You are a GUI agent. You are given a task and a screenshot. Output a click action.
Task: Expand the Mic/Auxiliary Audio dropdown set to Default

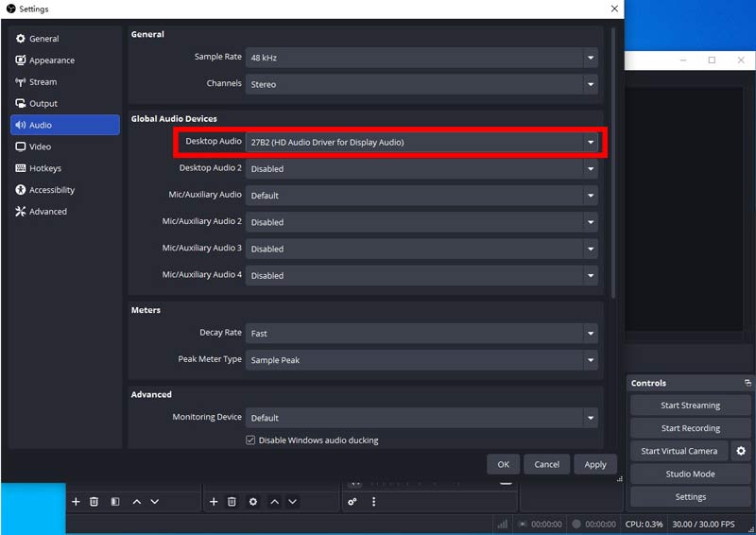pyautogui.click(x=421, y=195)
